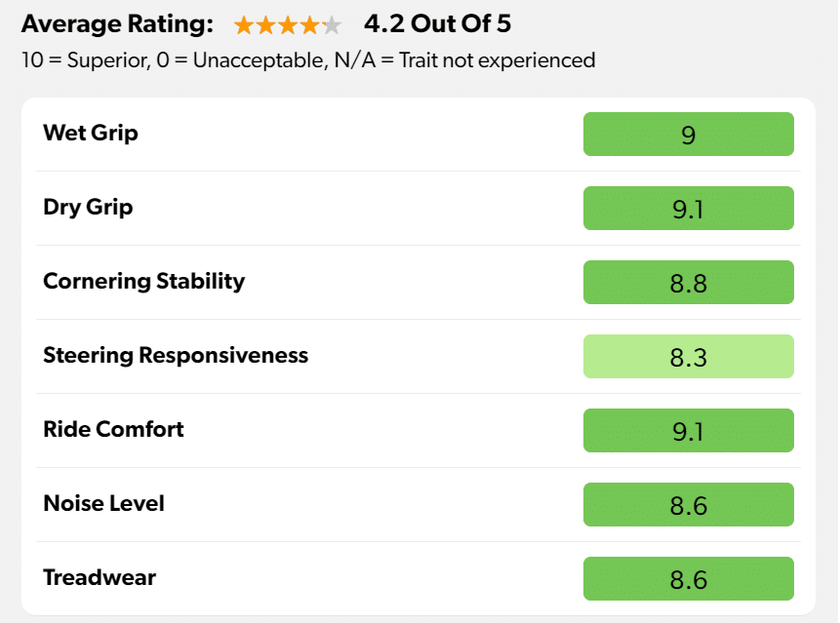Click the Wet Grip label
Screen dimensions: 840x623
(91, 134)
